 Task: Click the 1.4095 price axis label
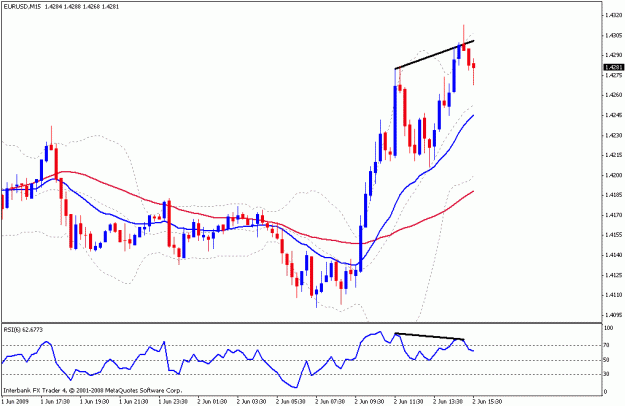pos(613,315)
